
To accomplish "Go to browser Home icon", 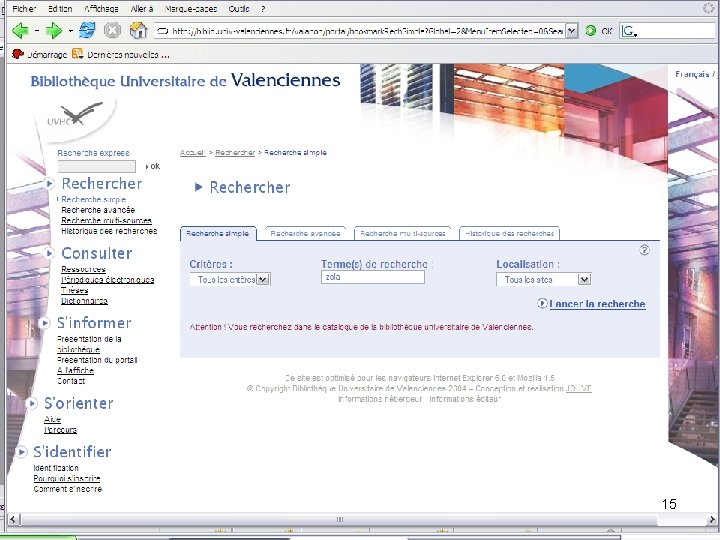I will pyautogui.click(x=138, y=30).
